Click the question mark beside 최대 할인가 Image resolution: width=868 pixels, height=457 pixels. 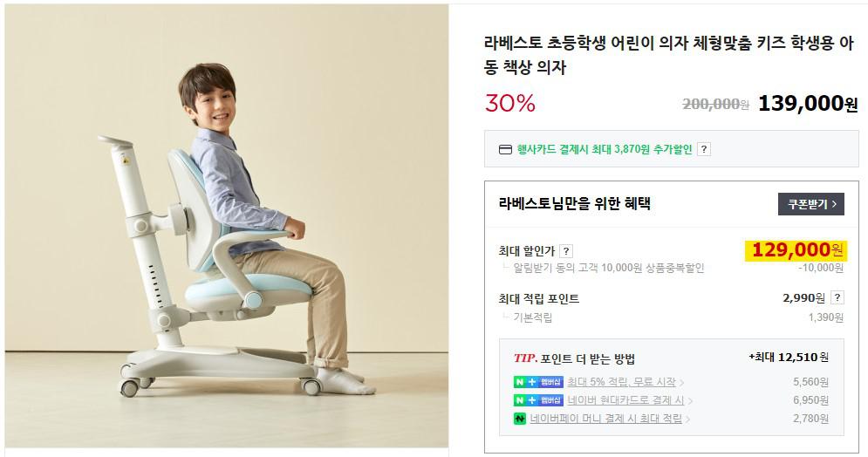point(566,251)
